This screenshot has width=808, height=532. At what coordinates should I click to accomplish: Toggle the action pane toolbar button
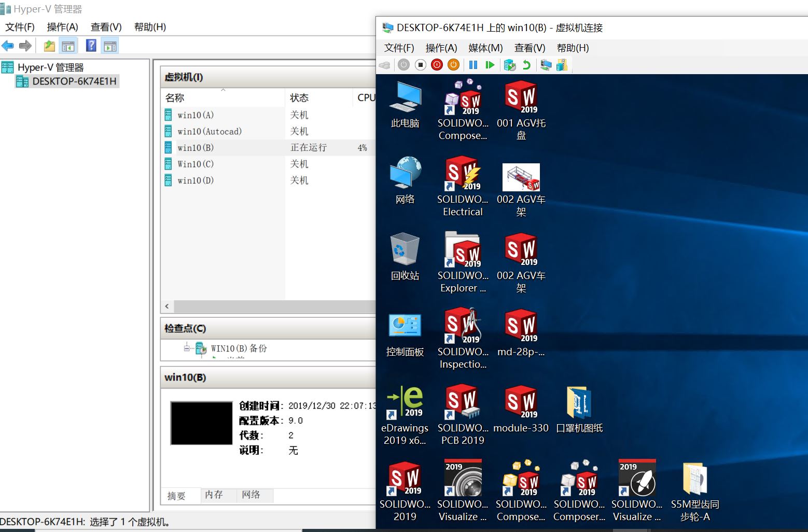coord(110,46)
